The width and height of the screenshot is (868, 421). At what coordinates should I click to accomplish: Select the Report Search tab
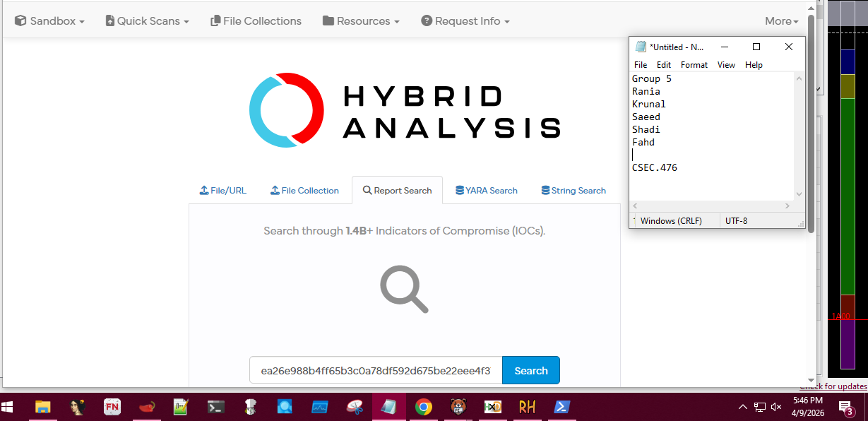click(397, 191)
